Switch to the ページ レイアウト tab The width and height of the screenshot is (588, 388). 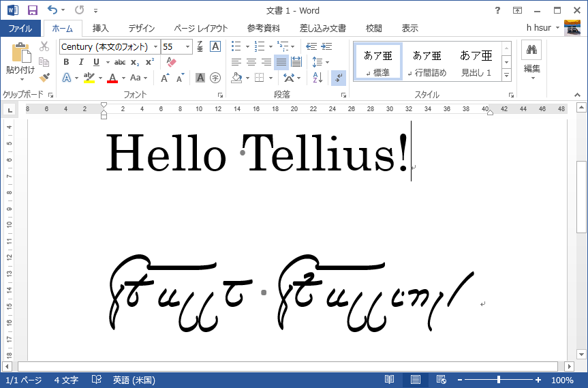[200, 29]
